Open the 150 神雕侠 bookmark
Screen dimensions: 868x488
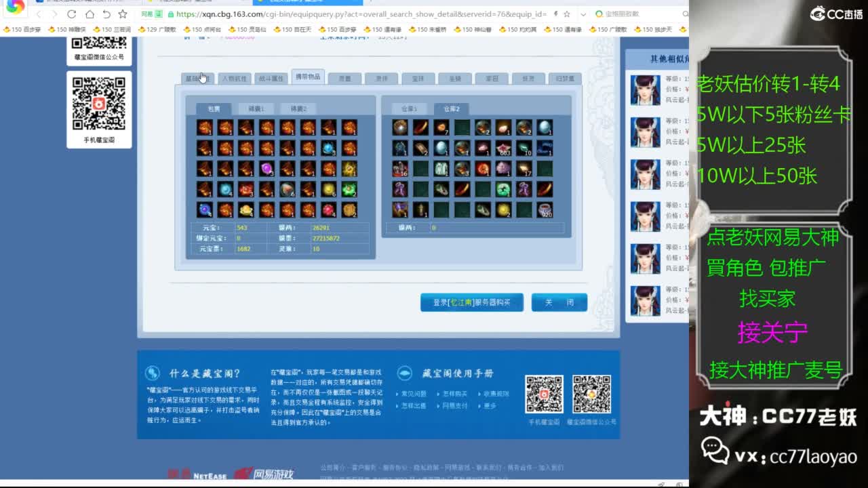[67, 29]
